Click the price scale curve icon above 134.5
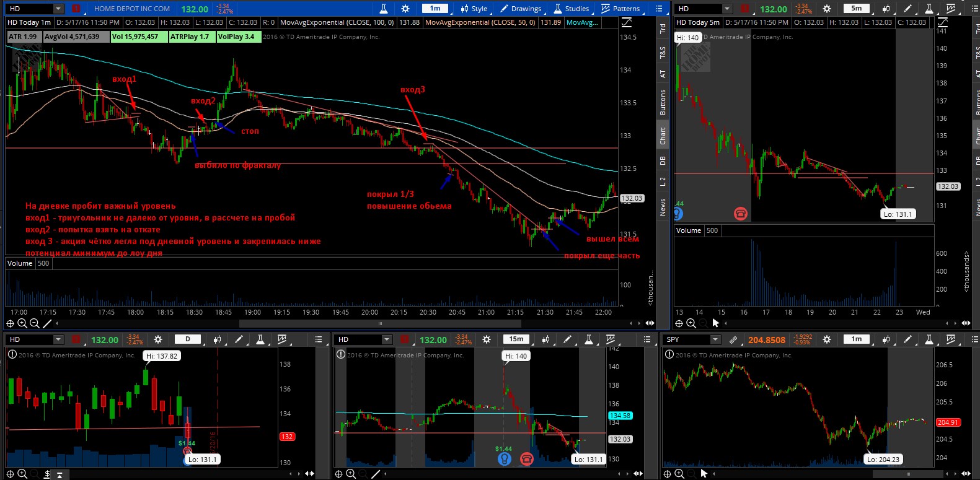The image size is (980, 480). coord(627,22)
